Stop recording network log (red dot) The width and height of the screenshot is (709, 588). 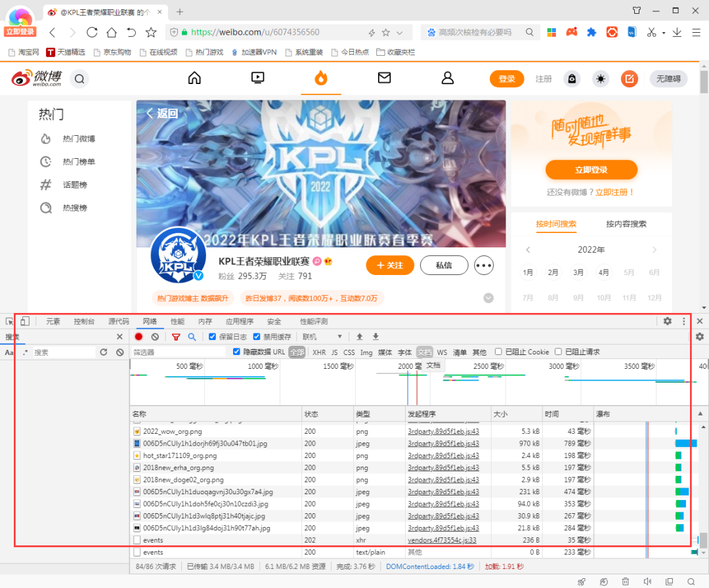[139, 337]
